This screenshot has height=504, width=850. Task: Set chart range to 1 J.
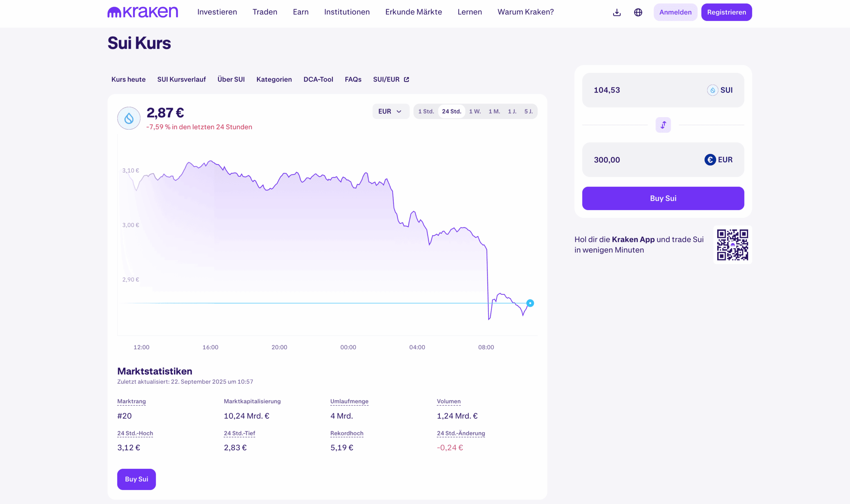[x=512, y=111]
